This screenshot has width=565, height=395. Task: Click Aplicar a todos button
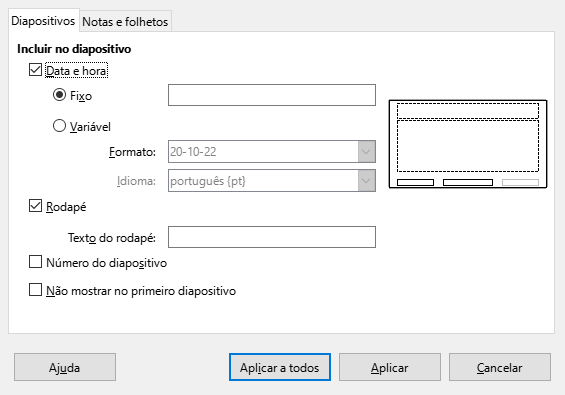(x=280, y=367)
